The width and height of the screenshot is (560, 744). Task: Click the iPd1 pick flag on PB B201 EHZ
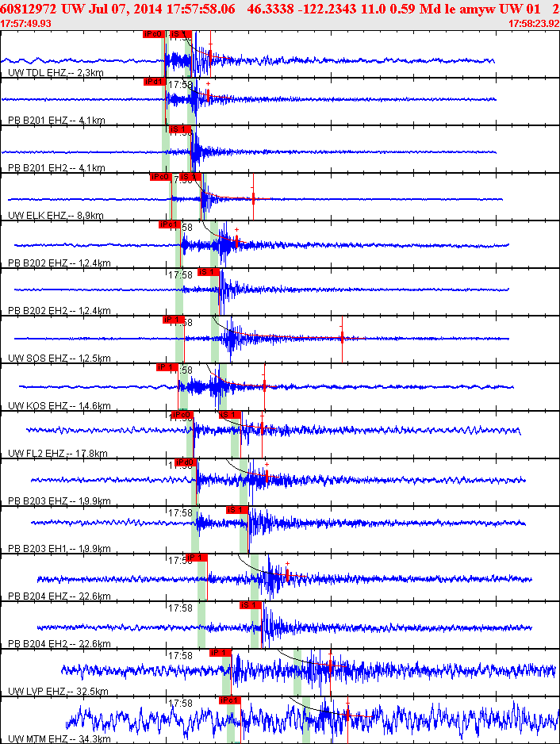(x=154, y=82)
